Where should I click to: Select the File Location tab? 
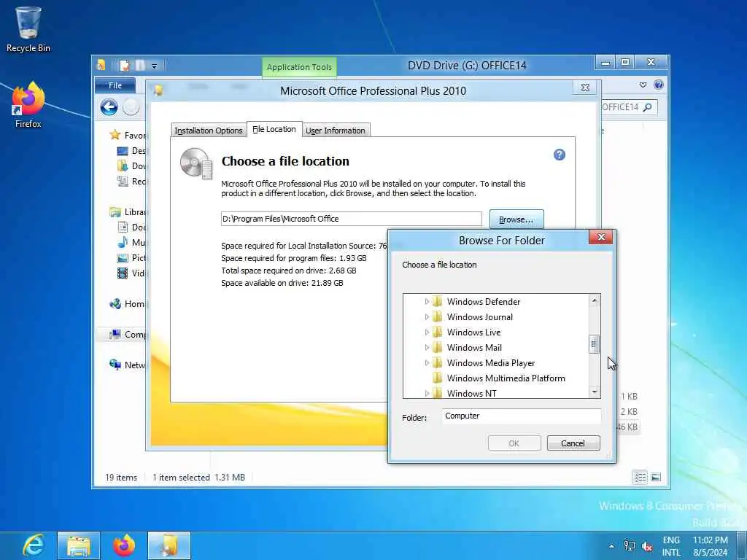point(274,130)
